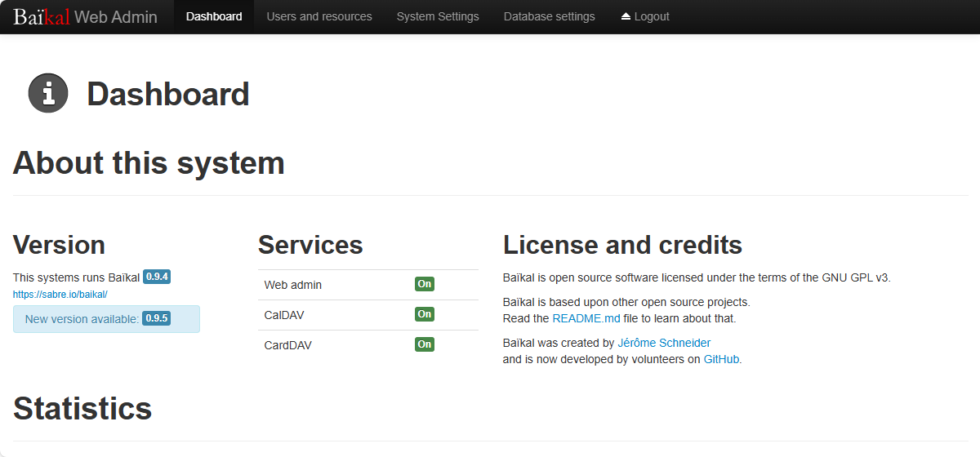The image size is (980, 457).
Task: Click the Dashboard page heading
Action: click(168, 94)
